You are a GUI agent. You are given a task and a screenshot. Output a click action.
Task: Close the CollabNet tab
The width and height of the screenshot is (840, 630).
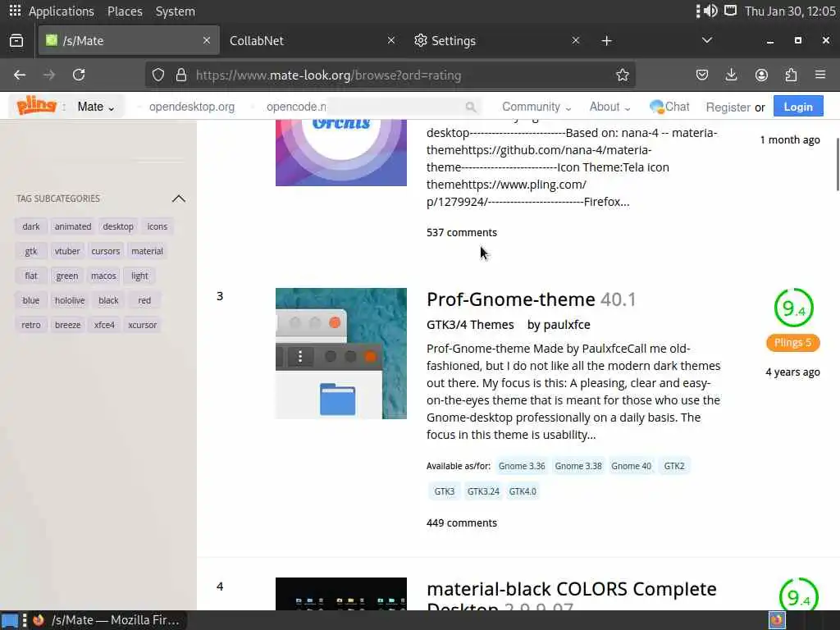pyautogui.click(x=391, y=40)
